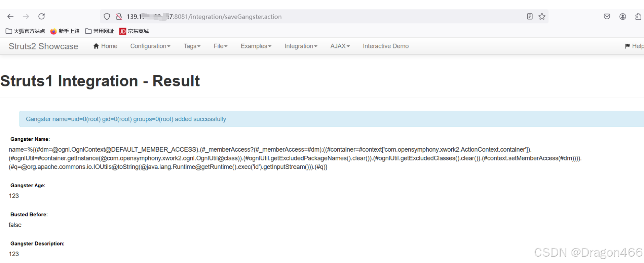
Task: Click the browser forward arrow
Action: pos(26,16)
